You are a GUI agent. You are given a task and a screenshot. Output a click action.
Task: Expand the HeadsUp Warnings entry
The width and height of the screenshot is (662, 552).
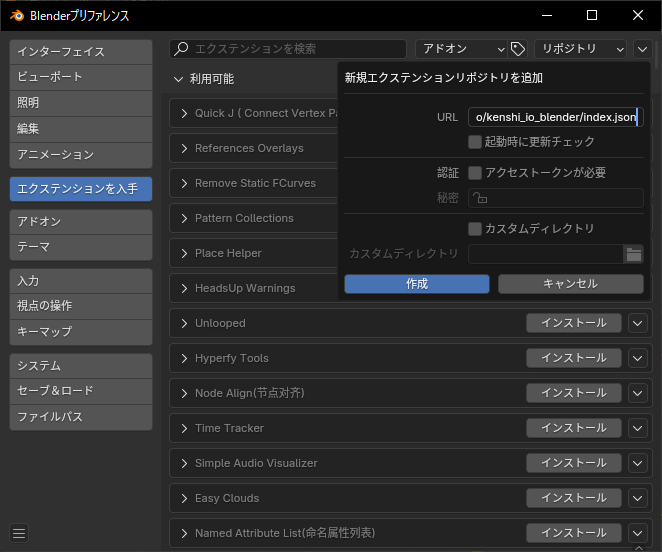[x=184, y=288]
